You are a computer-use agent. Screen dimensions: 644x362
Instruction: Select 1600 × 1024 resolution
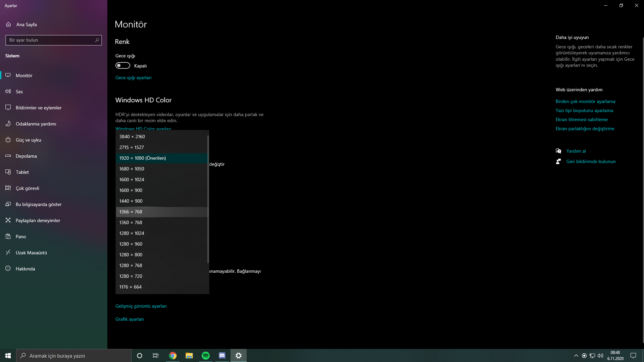coord(162,179)
